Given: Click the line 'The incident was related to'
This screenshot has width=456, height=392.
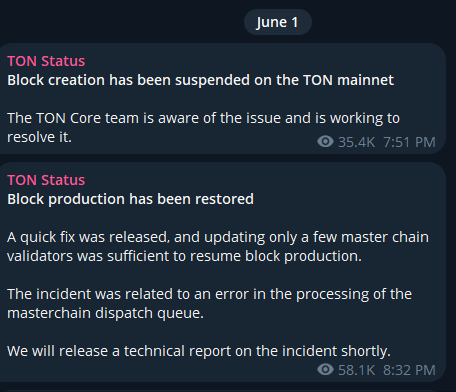Looking at the screenshot, I should point(209,294).
